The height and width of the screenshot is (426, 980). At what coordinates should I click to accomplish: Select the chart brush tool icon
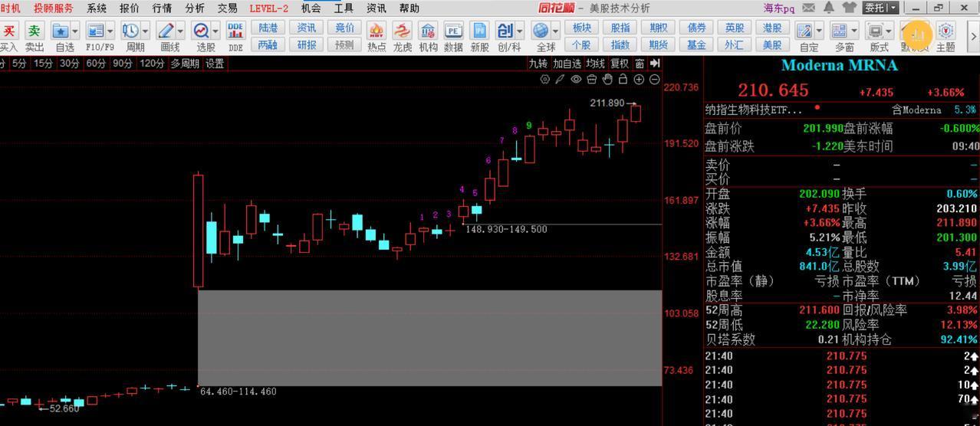pos(561,79)
